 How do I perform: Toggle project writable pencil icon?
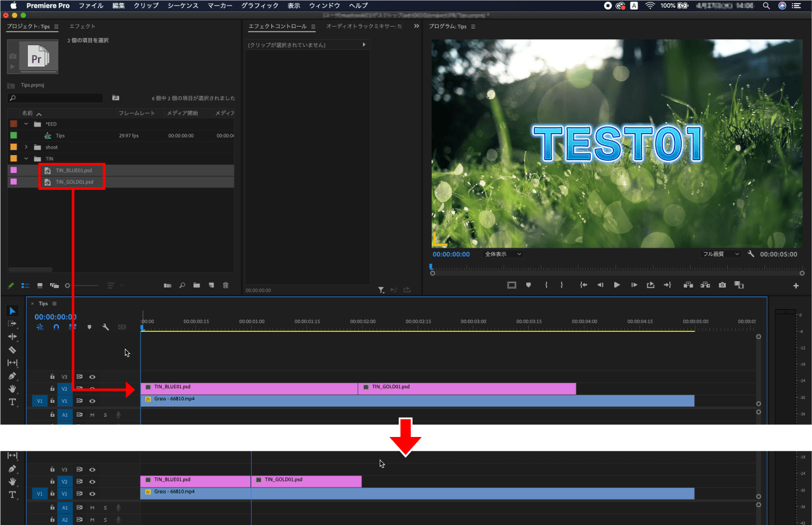tap(11, 286)
